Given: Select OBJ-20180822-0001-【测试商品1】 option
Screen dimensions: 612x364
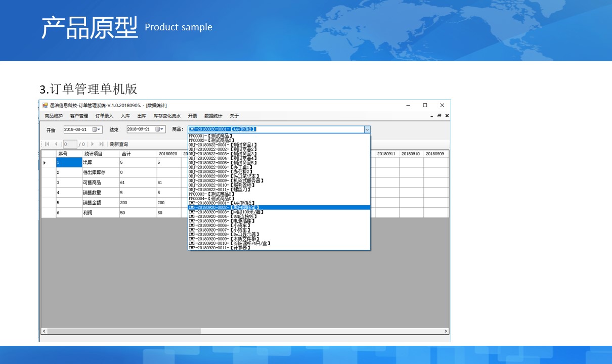Looking at the screenshot, I should tap(279, 145).
